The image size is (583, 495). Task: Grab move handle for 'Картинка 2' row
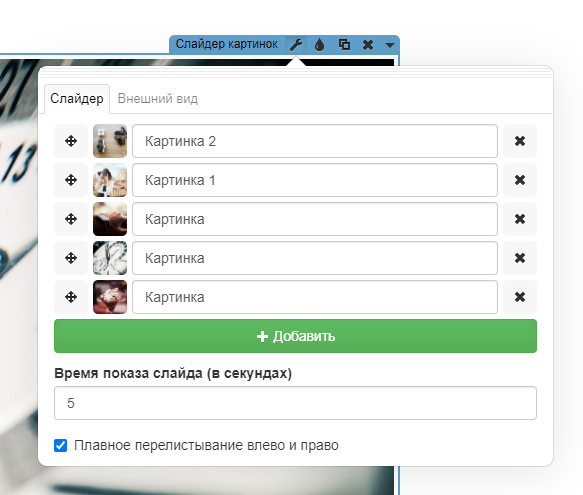tap(71, 141)
